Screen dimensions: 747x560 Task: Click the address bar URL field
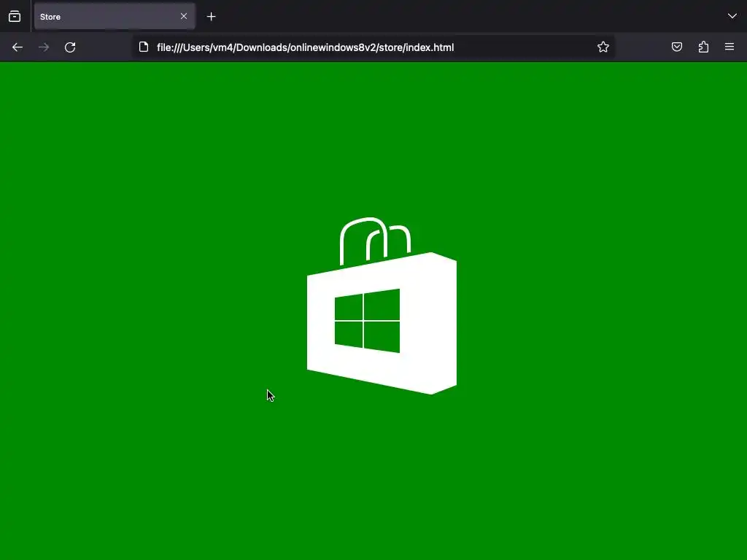pyautogui.click(x=373, y=47)
